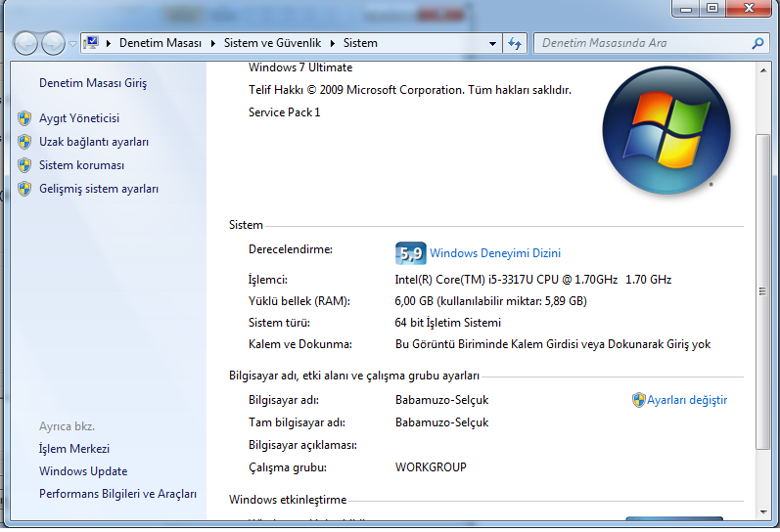
Task: Click the Forward navigation arrow button
Action: (x=53, y=43)
